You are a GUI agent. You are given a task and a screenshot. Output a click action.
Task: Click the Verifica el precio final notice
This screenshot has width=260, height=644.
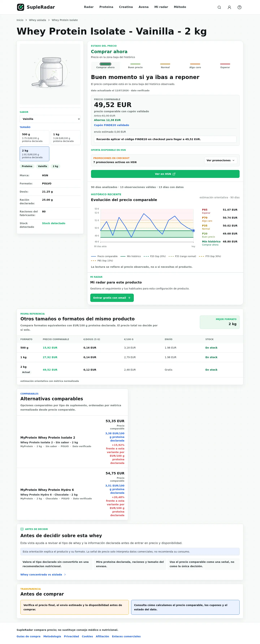coord(74,607)
